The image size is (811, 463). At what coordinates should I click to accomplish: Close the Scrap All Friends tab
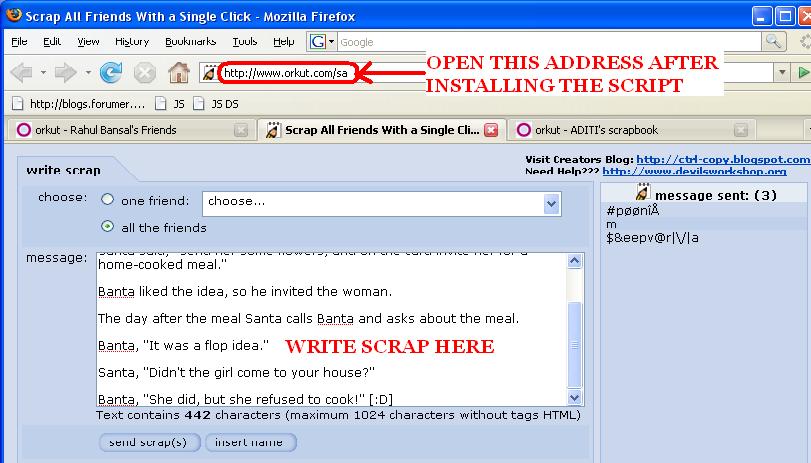point(491,130)
